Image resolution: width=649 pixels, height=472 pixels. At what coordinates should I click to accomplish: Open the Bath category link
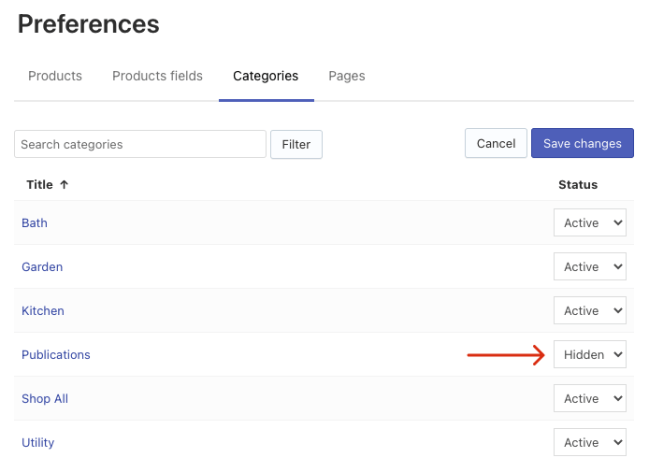click(35, 223)
